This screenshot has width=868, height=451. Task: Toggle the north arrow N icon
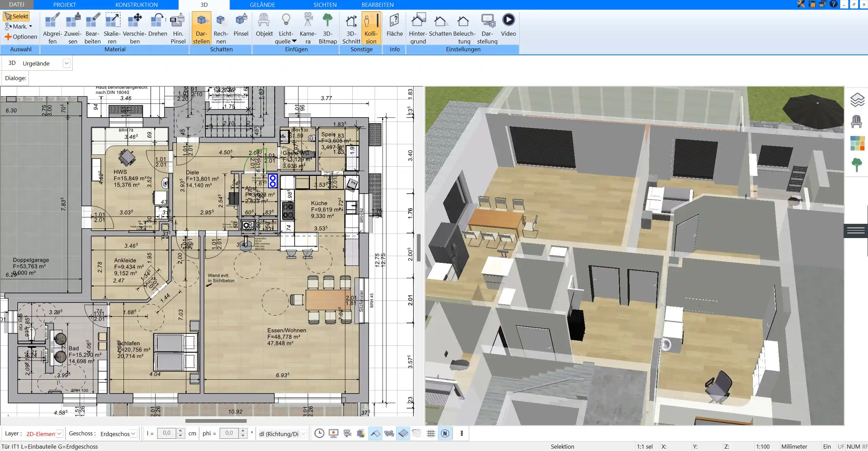point(445,433)
